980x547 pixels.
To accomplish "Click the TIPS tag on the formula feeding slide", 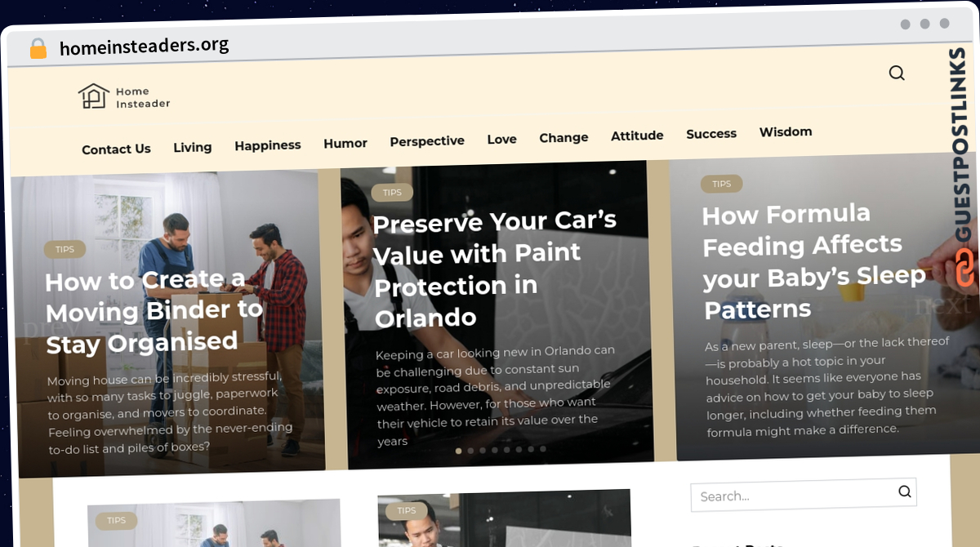I will 721,184.
